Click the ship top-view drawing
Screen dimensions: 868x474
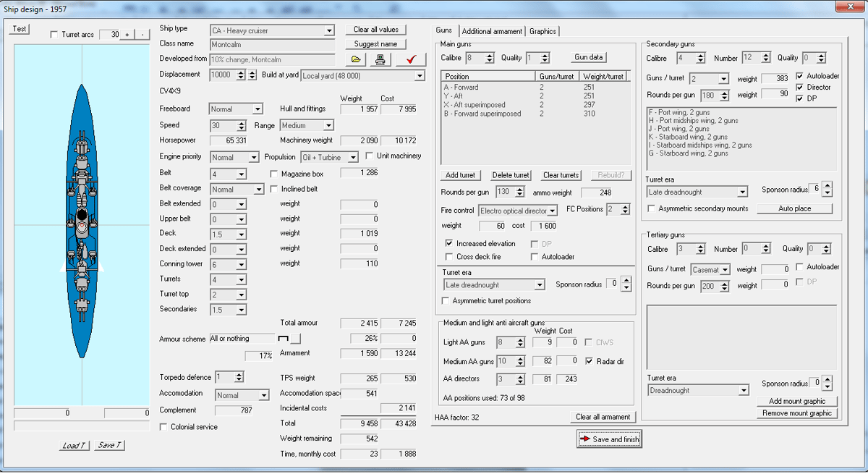[x=82, y=224]
